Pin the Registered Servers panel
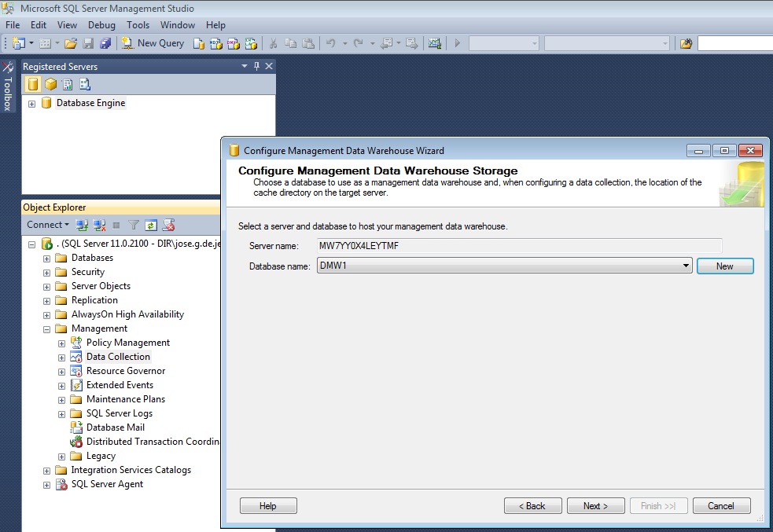Screen dimensions: 773x532 [256, 66]
